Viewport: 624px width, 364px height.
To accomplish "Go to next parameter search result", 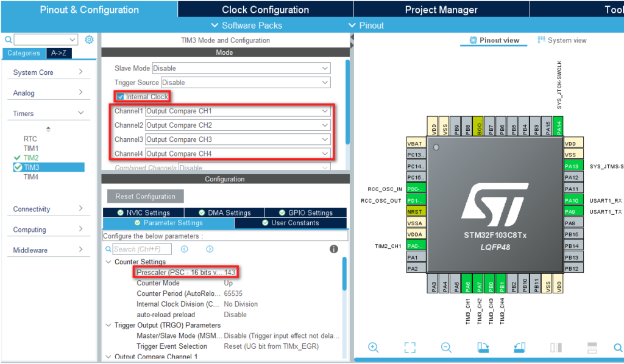I will pos(210,249).
